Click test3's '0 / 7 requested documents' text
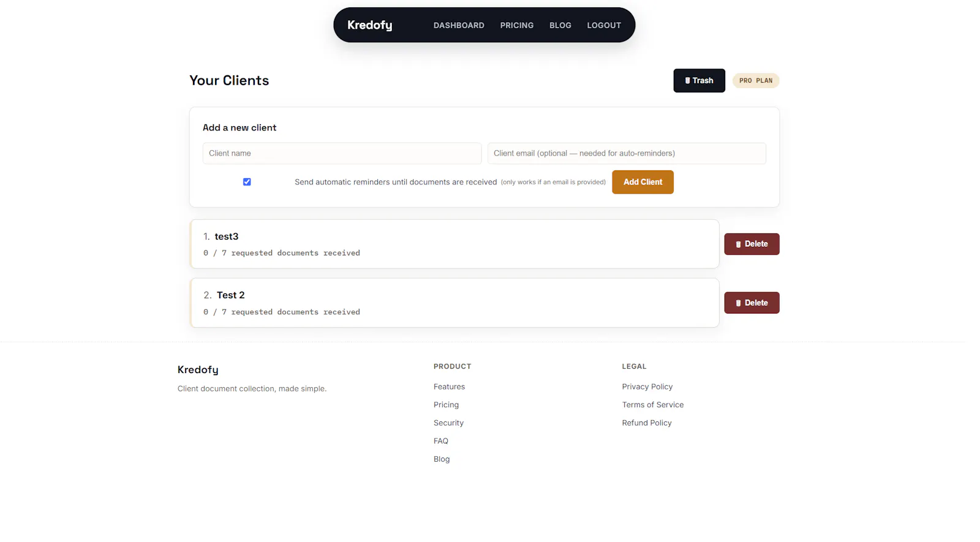Screen dimensions: 980x542 pyautogui.click(x=282, y=253)
